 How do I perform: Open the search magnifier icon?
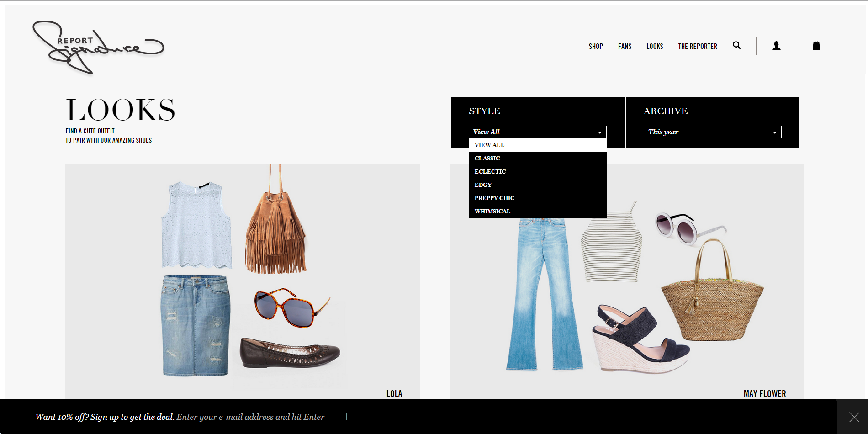pos(736,45)
